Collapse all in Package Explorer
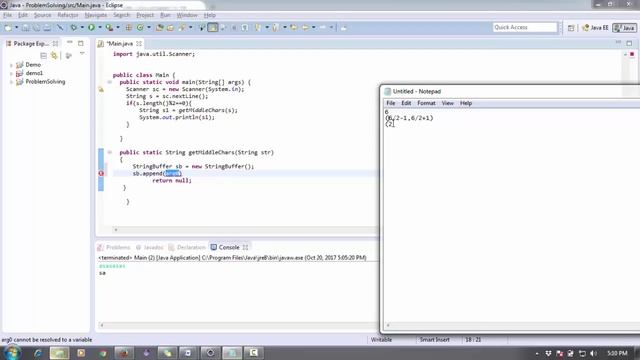 pos(43,56)
